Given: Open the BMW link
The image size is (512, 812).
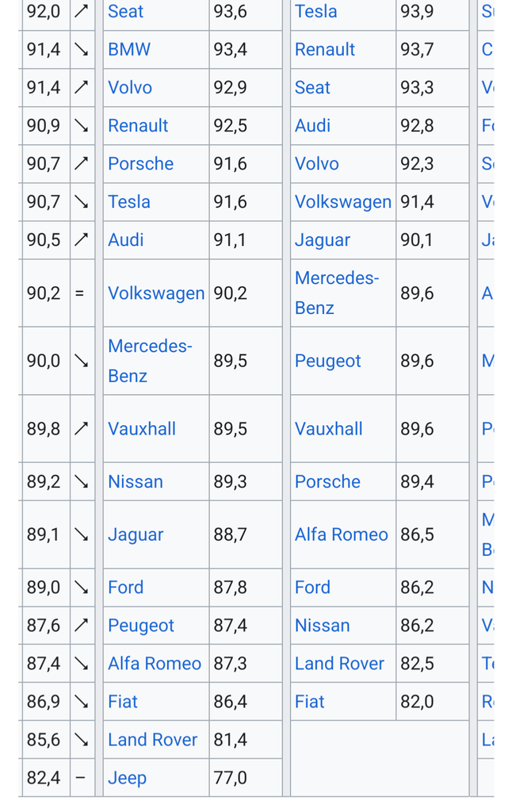Looking at the screenshot, I should click(129, 49).
